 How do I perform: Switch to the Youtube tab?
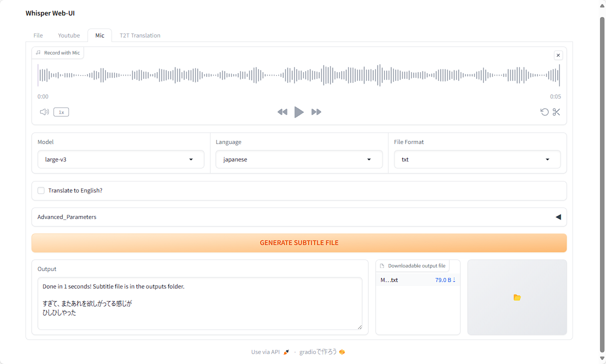point(69,35)
